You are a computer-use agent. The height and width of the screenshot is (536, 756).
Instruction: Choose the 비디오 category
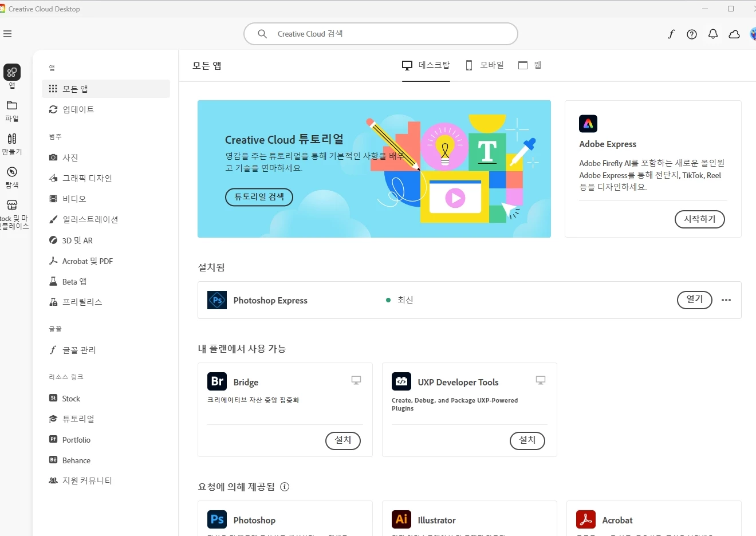[x=106, y=199]
